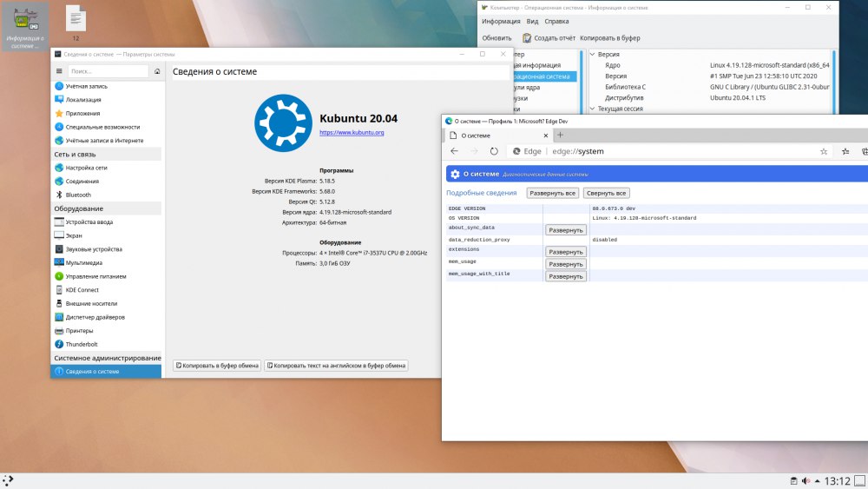Open the kubuntu.org link
Screen dimensions: 868x489
[352, 132]
